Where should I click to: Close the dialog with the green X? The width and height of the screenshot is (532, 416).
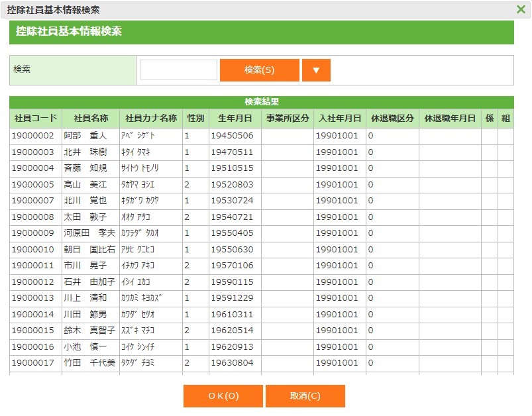(521, 9)
